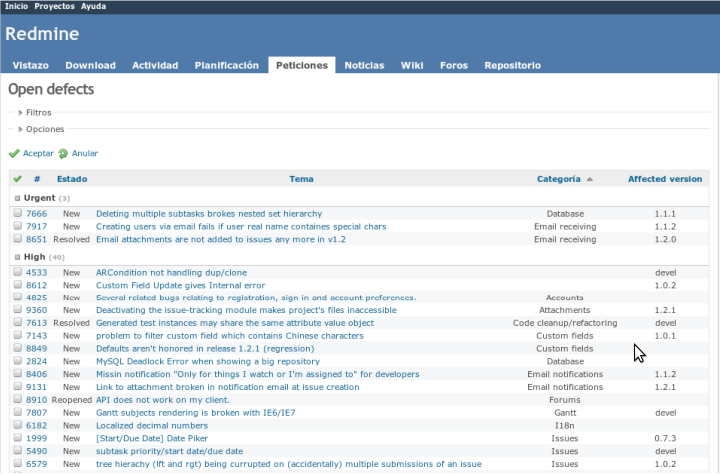
Task: Open 'Missin notification' issue 8406
Action: (x=258, y=374)
